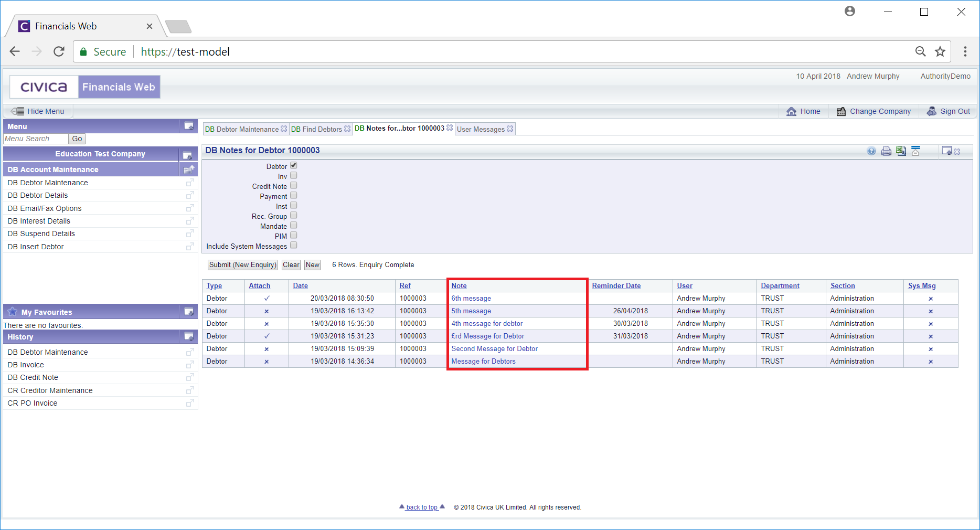Open new browser tab button
This screenshot has height=530, width=980.
coord(178,26)
